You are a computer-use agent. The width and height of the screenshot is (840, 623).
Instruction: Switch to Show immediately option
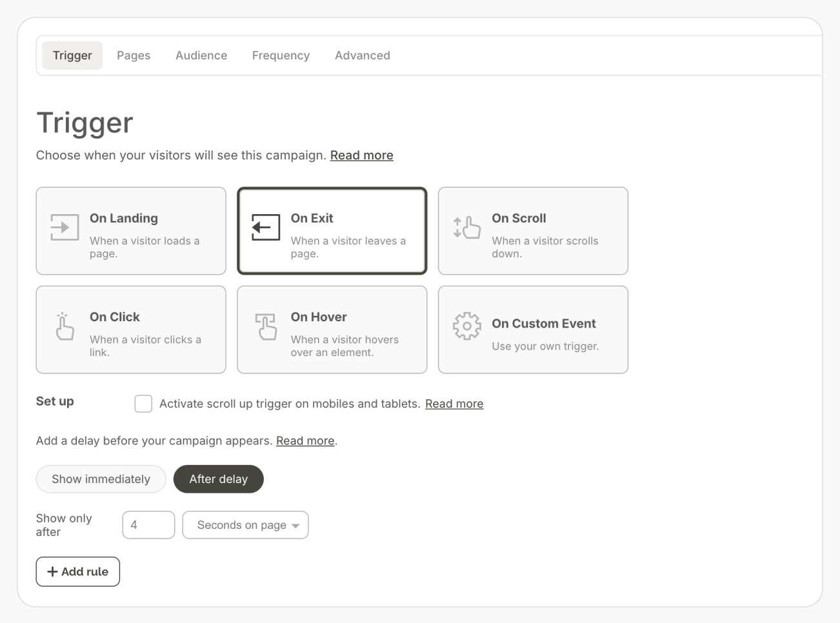point(101,479)
